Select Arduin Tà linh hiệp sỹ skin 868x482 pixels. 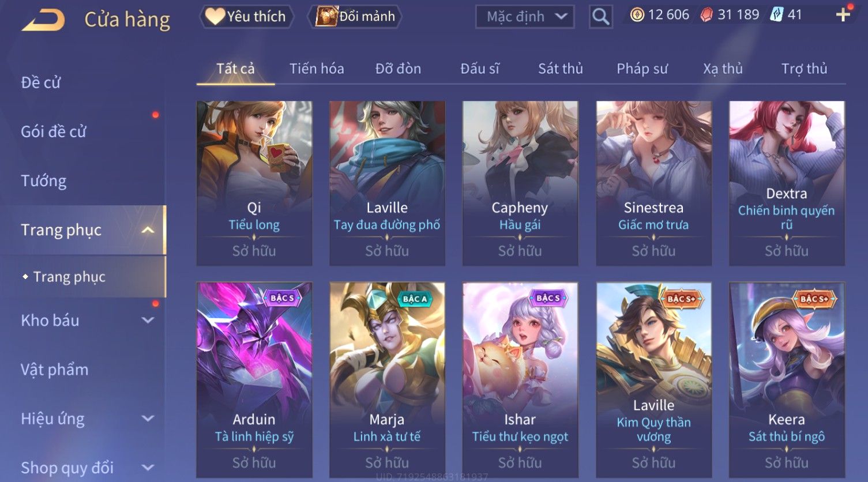(254, 380)
